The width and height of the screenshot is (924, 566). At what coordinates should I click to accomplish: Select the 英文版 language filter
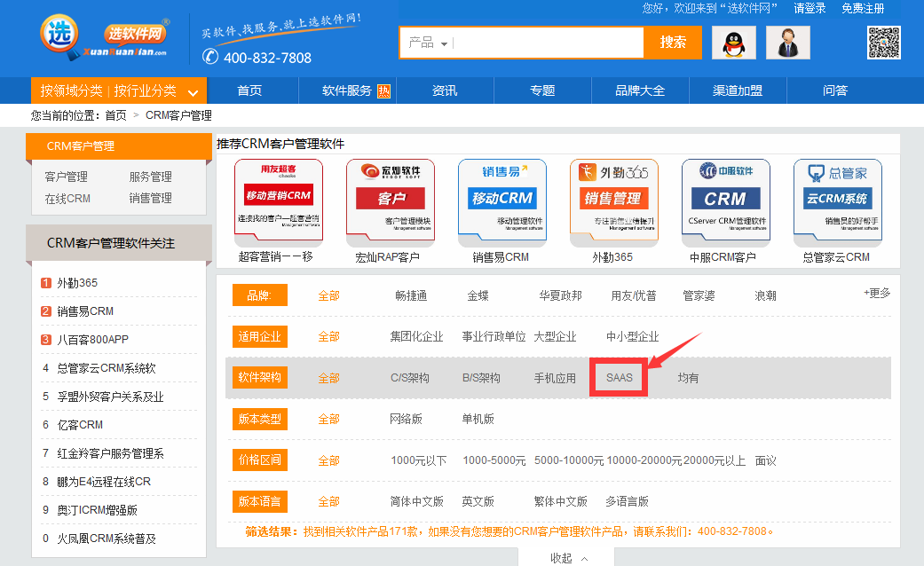click(478, 501)
